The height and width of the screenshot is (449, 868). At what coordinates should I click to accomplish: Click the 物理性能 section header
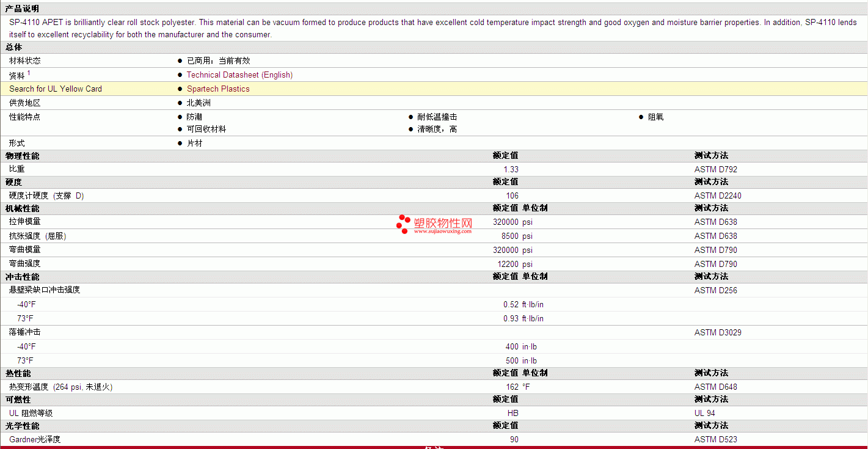[22, 156]
